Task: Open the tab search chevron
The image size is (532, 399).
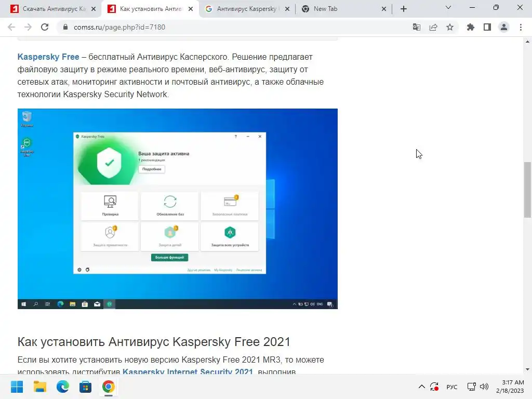Action: [x=448, y=7]
